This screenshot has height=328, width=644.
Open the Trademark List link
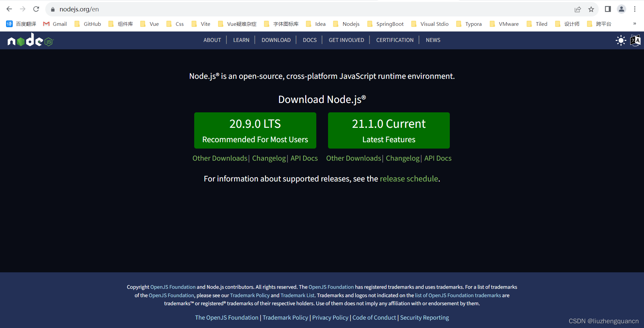coord(298,295)
